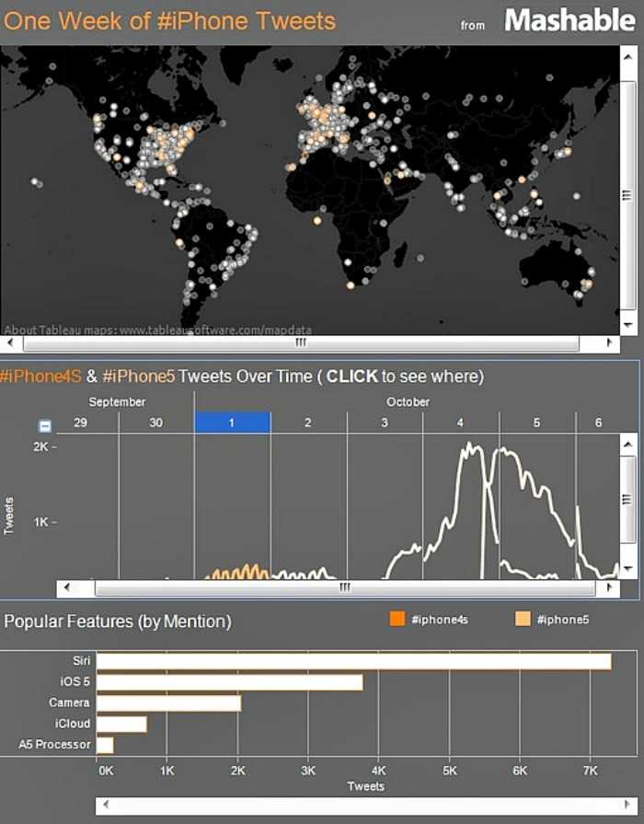Click the map's right scroll arrow
Viewport: 644px width, 824px height.
(610, 343)
